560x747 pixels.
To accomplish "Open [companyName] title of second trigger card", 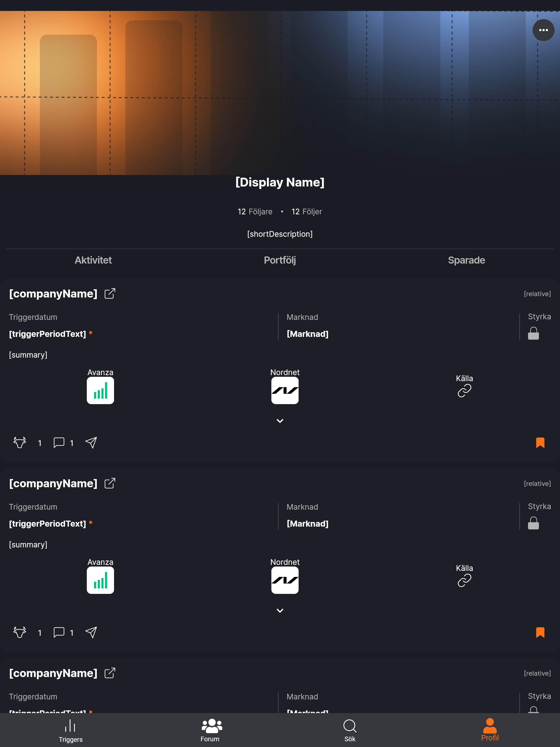I will coord(53,483).
